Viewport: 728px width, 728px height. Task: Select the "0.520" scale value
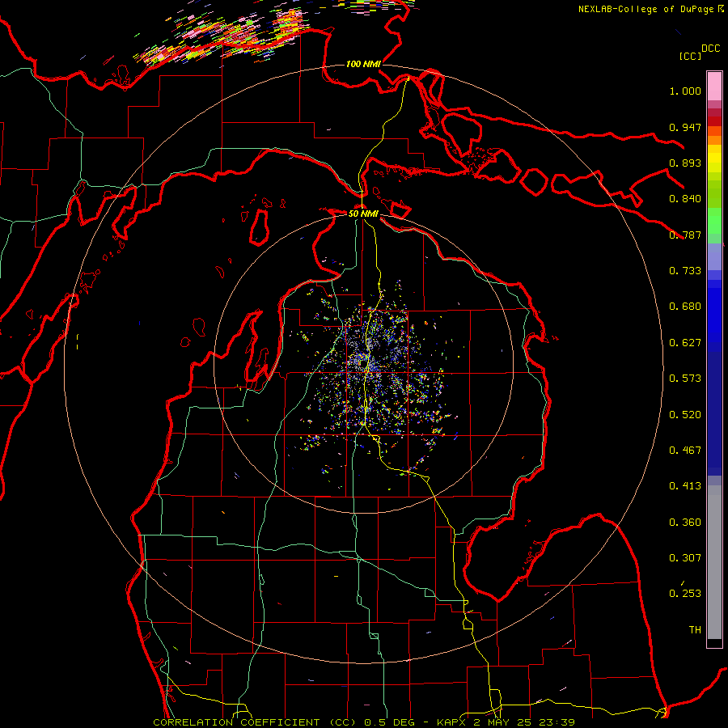[685, 415]
